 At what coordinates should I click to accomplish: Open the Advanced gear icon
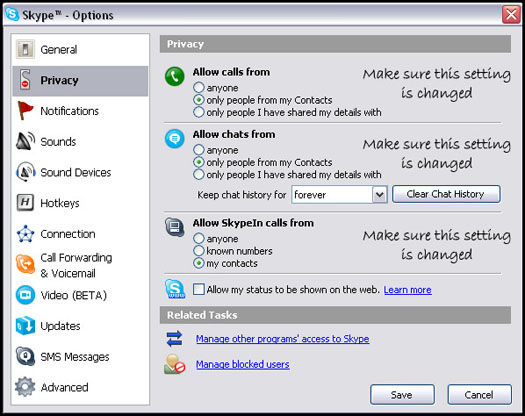click(25, 387)
